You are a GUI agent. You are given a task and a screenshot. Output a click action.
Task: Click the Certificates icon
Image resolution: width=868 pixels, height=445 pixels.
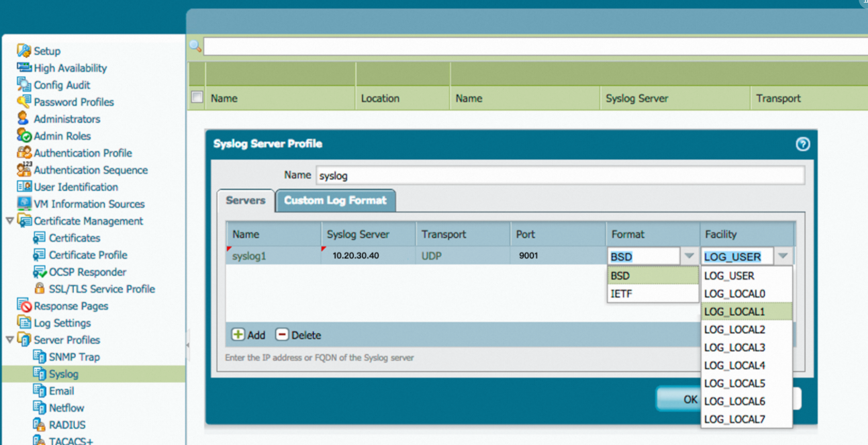39,237
